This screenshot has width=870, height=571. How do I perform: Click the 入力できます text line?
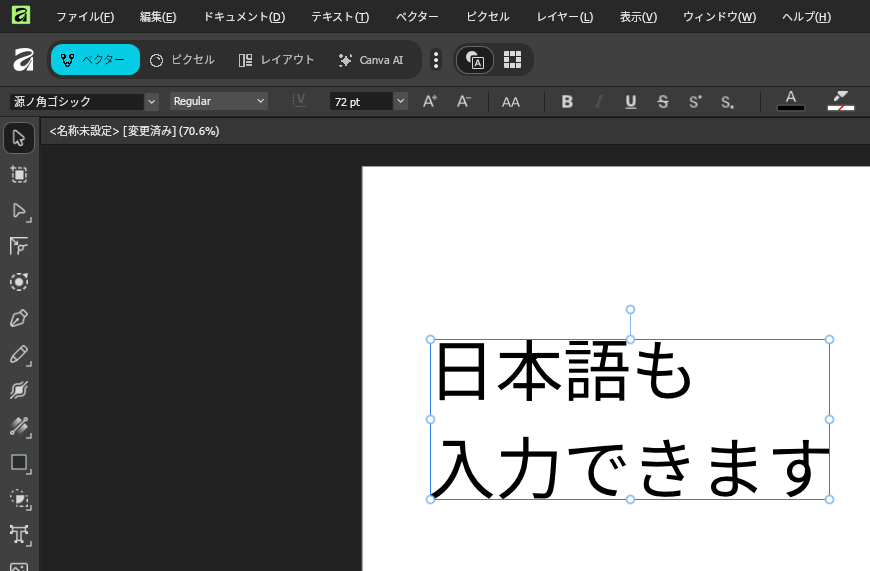pyautogui.click(x=630, y=468)
